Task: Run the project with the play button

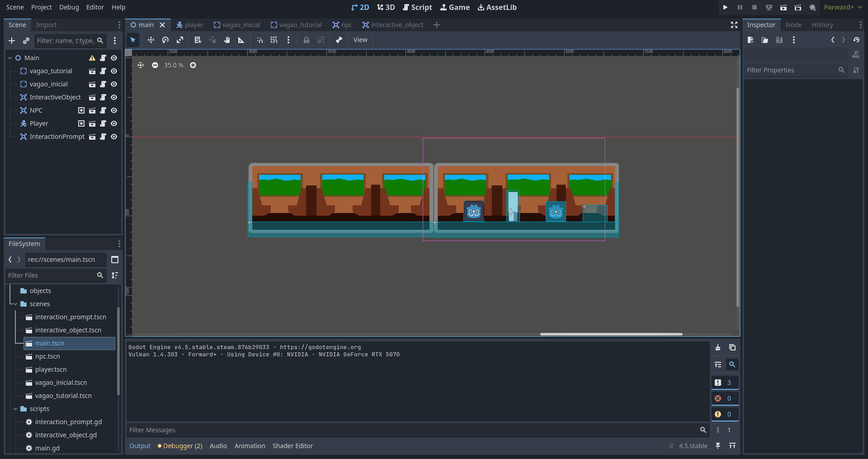Action: (x=725, y=7)
